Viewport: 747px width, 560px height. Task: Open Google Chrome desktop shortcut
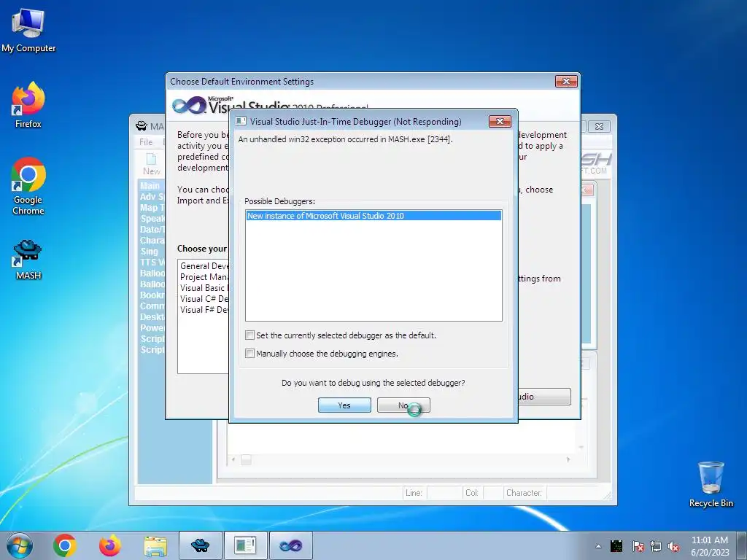[28, 186]
